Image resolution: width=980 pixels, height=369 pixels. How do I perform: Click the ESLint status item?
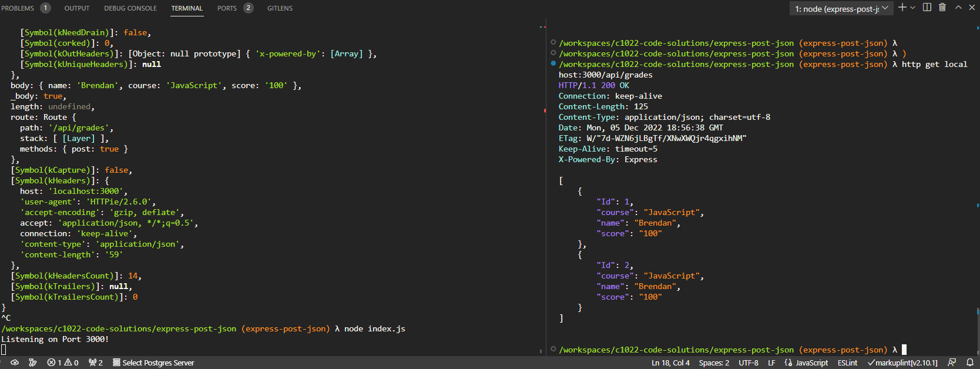tap(847, 363)
